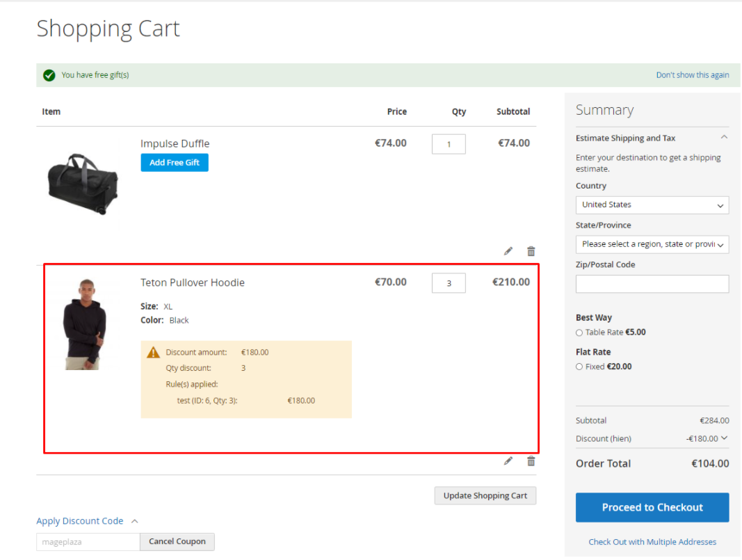Collapse the Apply Discount Code section

tap(135, 521)
